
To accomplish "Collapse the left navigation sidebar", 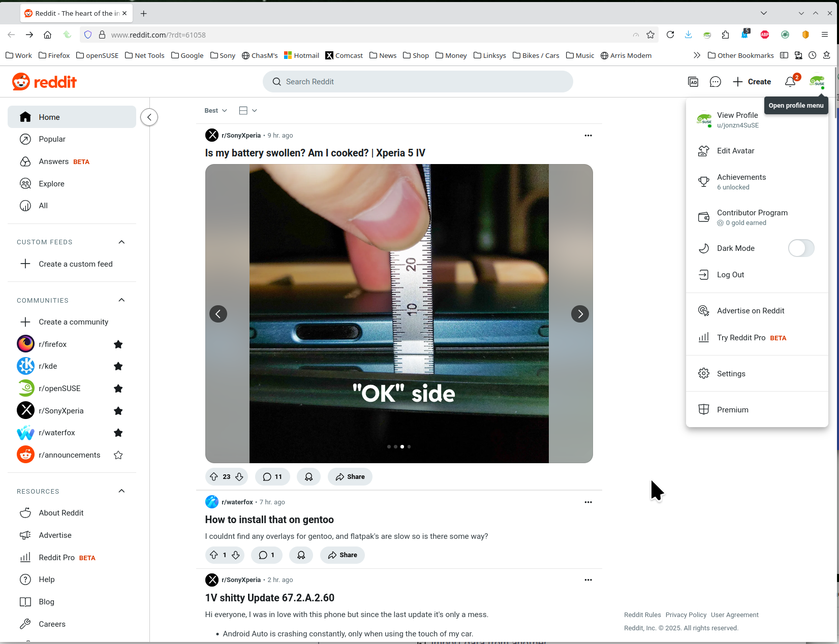I will tap(149, 117).
